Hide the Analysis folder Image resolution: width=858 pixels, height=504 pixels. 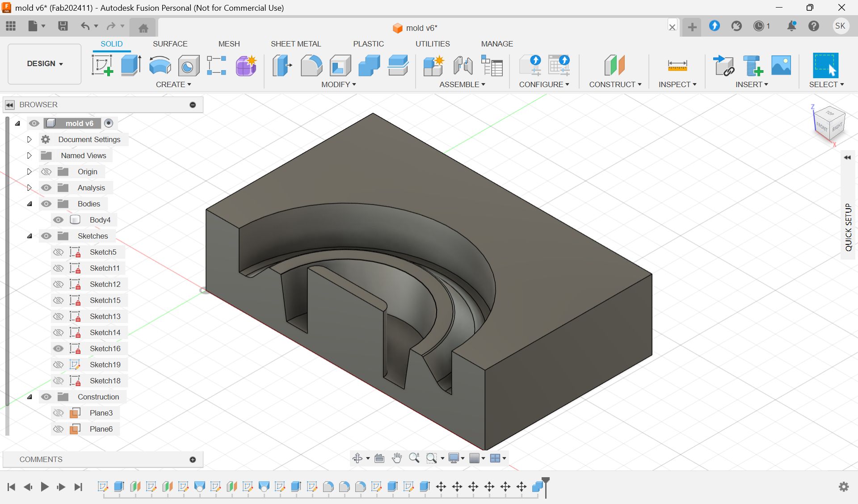46,188
